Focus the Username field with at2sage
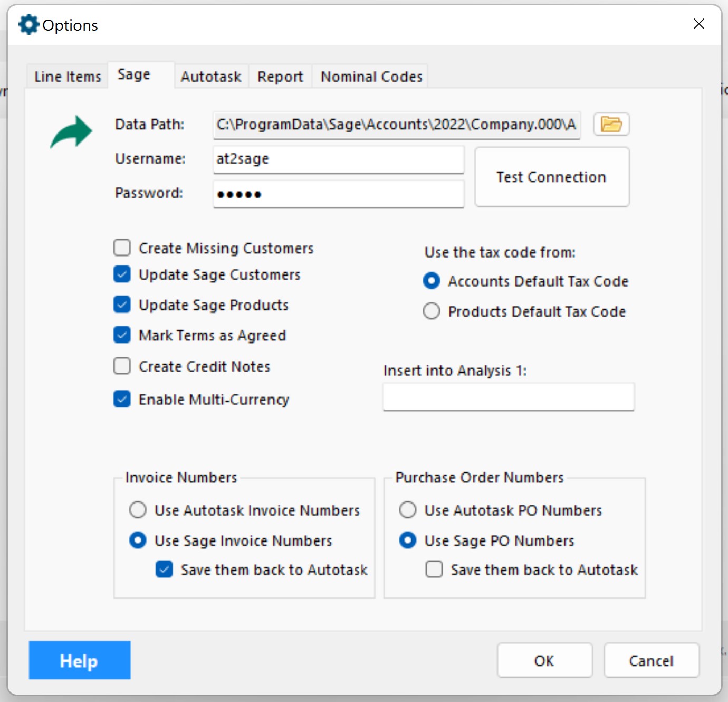 (x=339, y=159)
